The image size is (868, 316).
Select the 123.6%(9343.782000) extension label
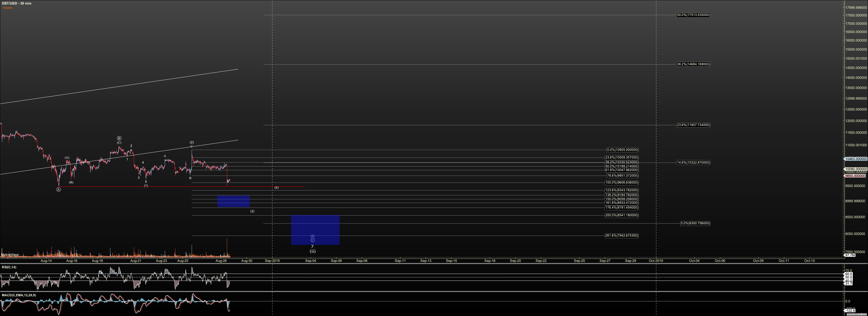(621, 191)
